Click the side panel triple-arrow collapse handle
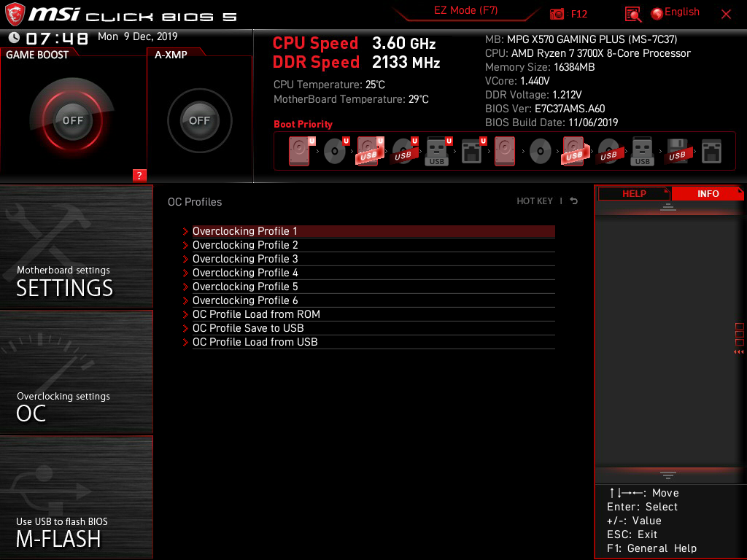This screenshot has width=747, height=560. click(x=738, y=352)
